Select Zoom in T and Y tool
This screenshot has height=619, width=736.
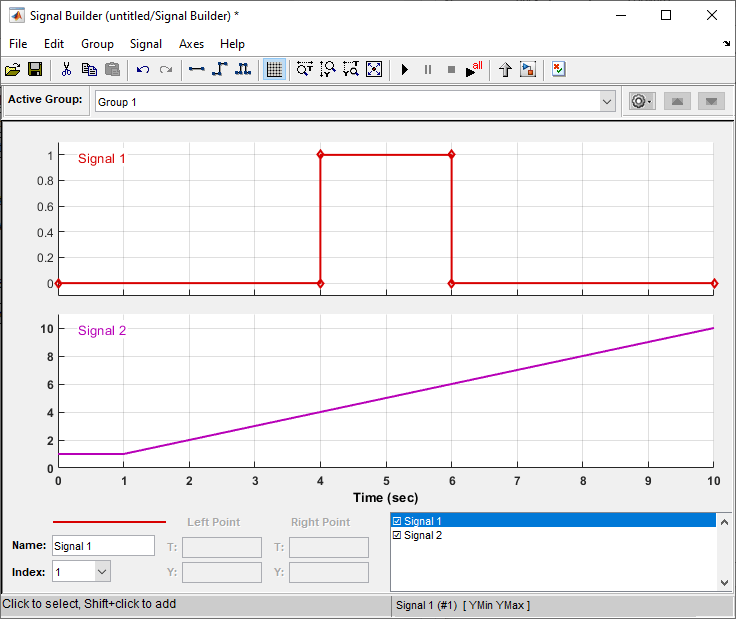[x=351, y=69]
